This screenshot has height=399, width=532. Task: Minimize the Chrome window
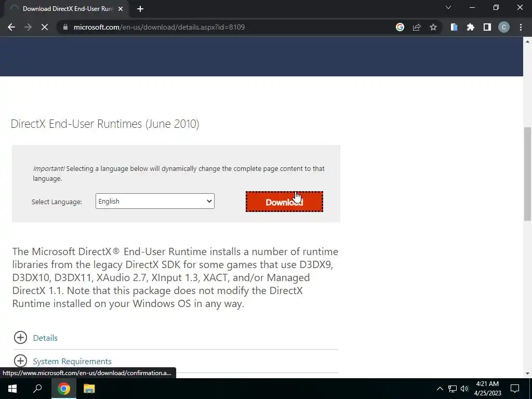472,7
